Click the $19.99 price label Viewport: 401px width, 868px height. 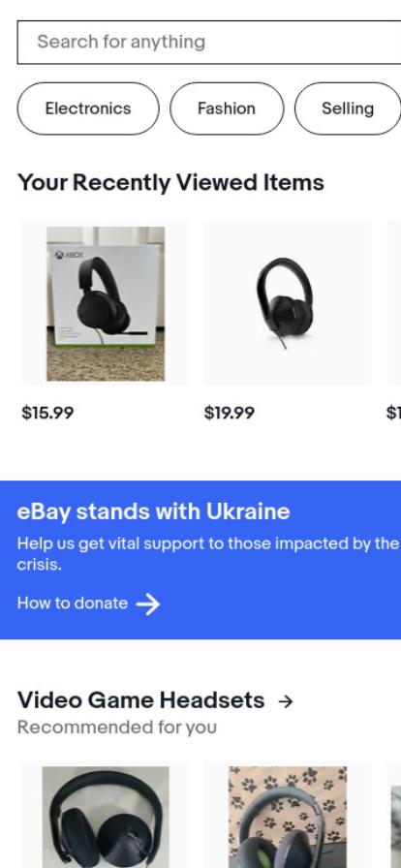(230, 413)
